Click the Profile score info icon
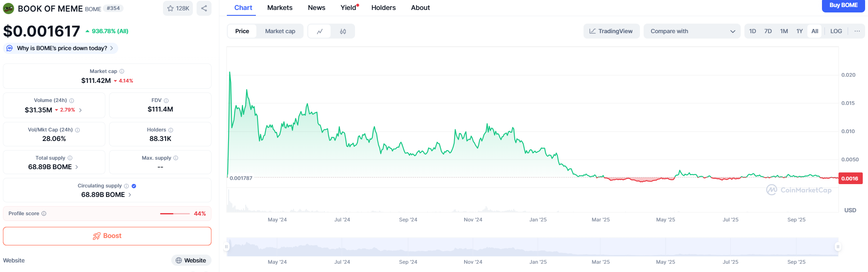Image resolution: width=868 pixels, height=272 pixels. tap(44, 214)
